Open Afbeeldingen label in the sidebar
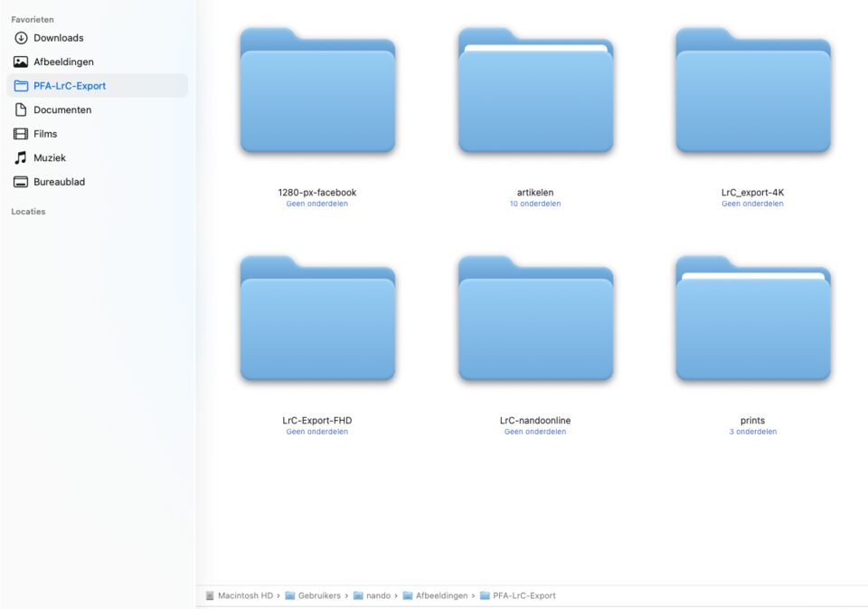This screenshot has height=609, width=868. (x=63, y=62)
